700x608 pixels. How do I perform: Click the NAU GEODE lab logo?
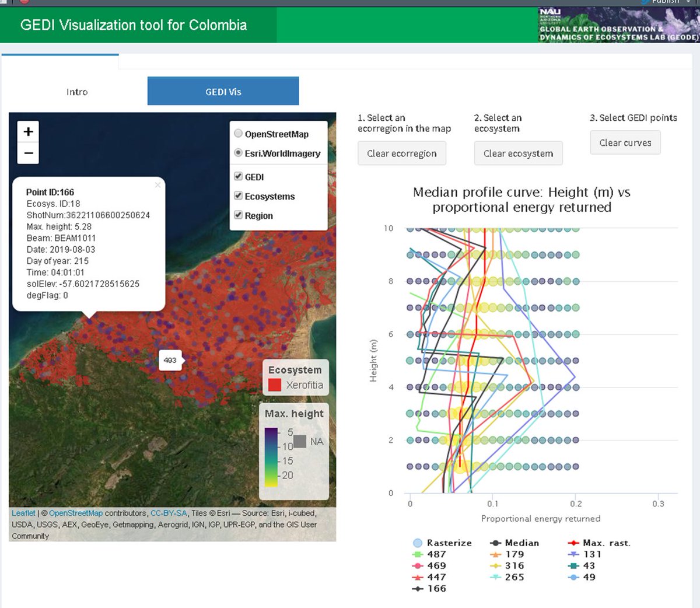tap(617, 25)
